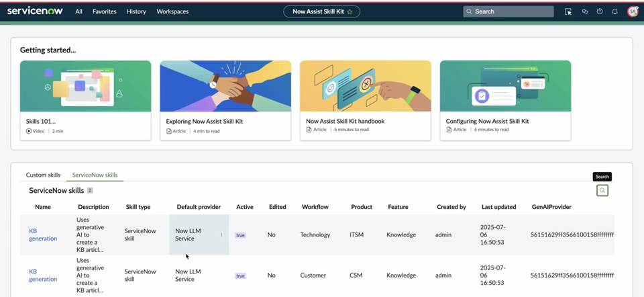The width and height of the screenshot is (644, 297).
Task: Click Article icon on the Configuring card
Action: [x=449, y=130]
